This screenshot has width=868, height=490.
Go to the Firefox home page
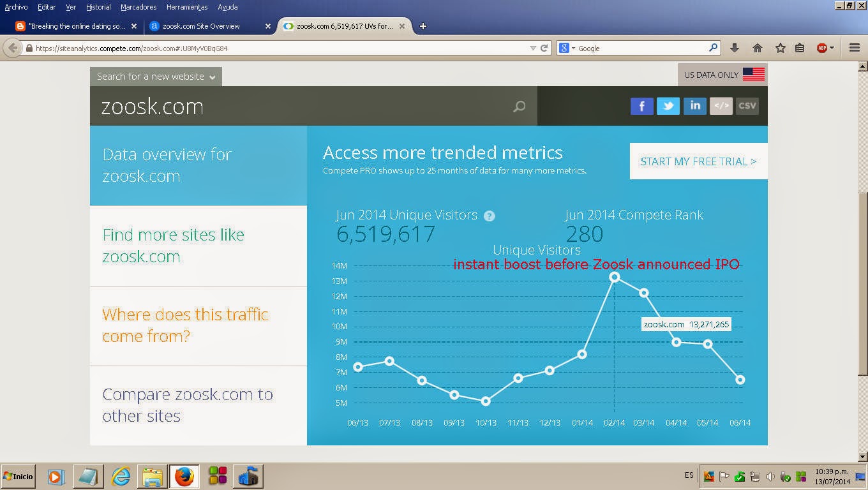[x=758, y=48]
